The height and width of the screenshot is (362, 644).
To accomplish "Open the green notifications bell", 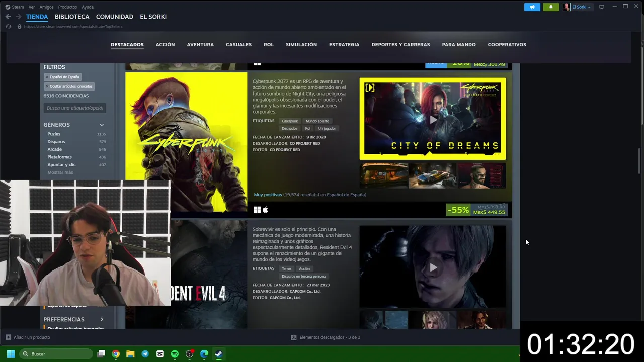I will coord(551,7).
